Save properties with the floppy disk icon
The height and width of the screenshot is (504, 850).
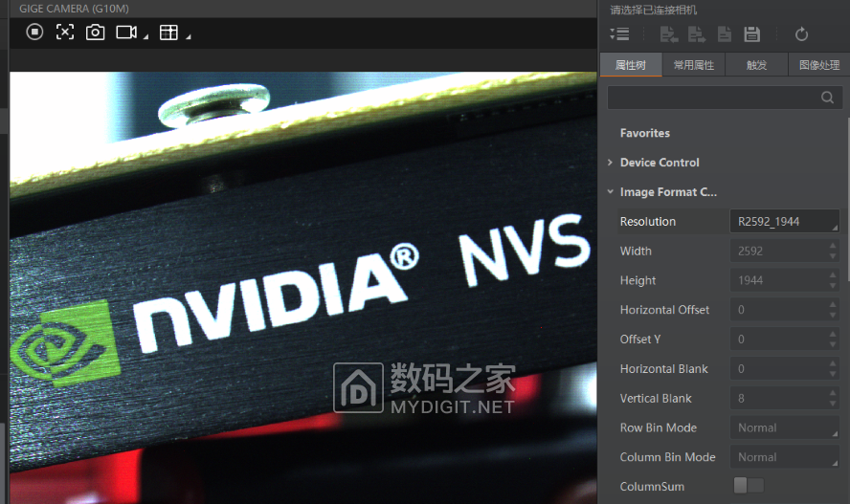pos(751,34)
